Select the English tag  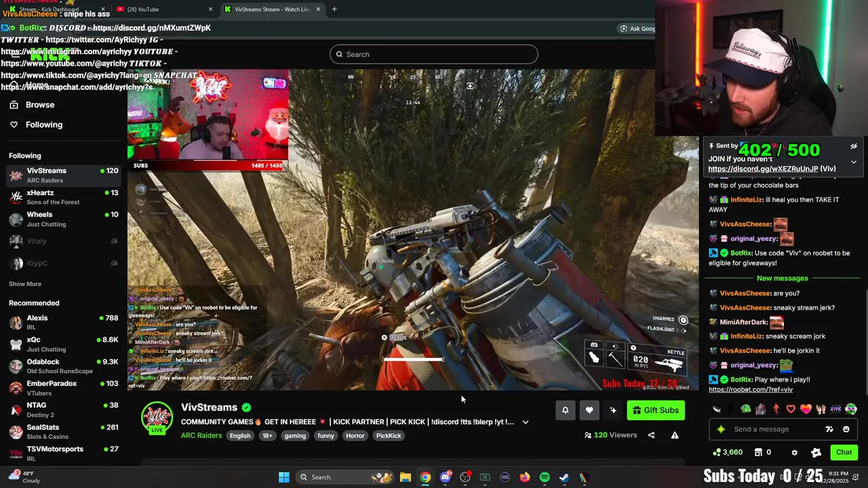tap(240, 436)
